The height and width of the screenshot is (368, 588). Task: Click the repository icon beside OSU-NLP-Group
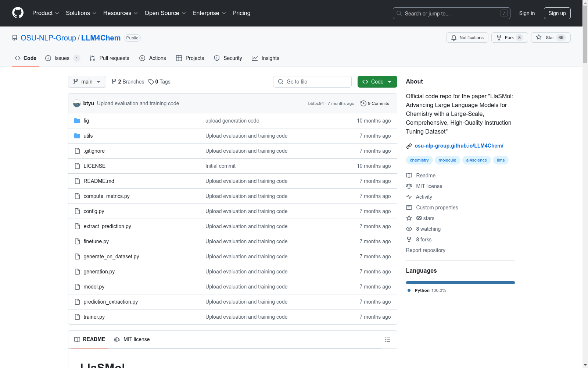(15, 38)
